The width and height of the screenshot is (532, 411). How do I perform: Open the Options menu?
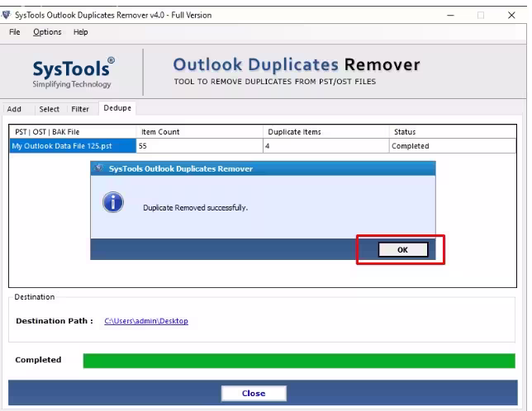47,32
